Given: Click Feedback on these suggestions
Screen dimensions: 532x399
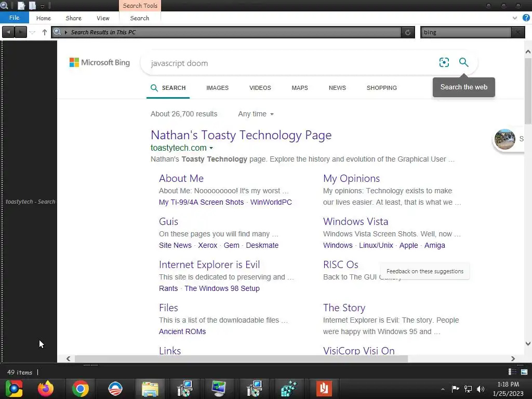Looking at the screenshot, I should (x=425, y=271).
